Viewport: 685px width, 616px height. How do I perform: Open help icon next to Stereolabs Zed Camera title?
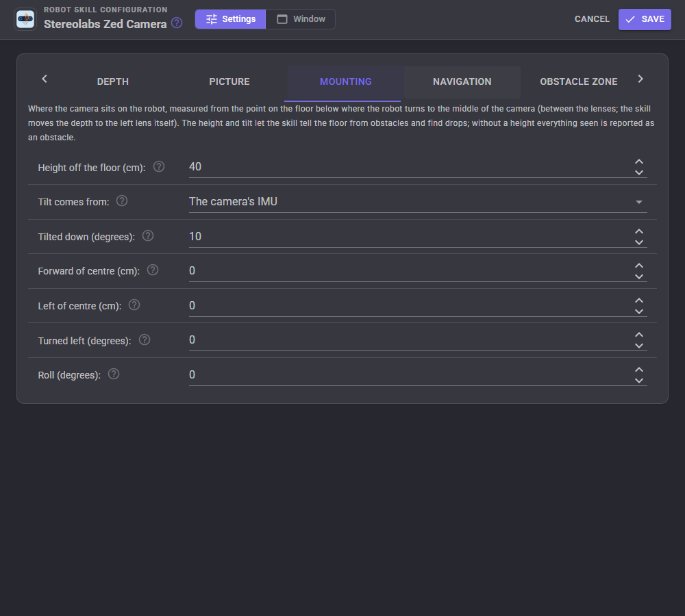coord(177,23)
